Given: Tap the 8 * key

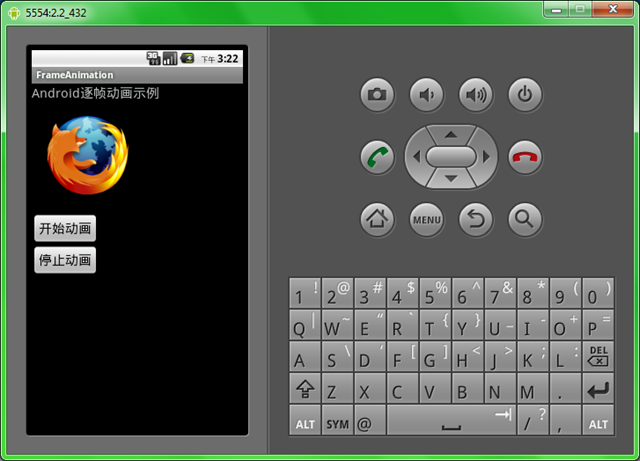Looking at the screenshot, I should 533,293.
